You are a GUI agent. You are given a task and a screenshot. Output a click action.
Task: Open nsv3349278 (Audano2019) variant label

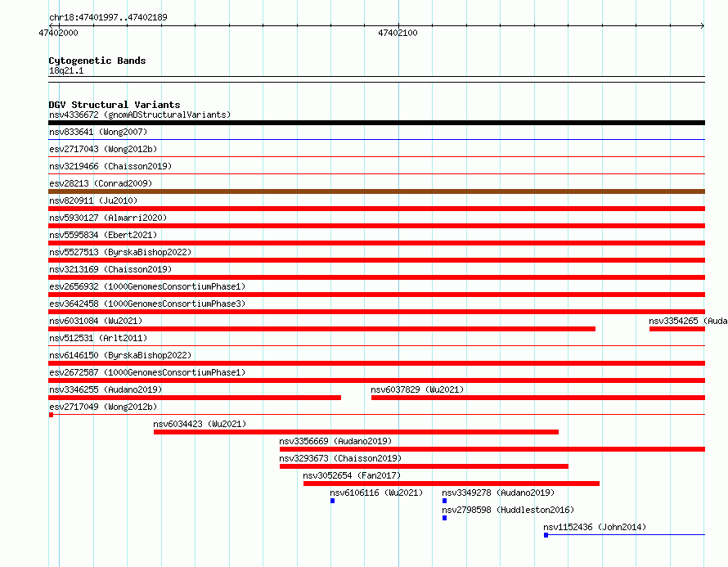point(498,493)
